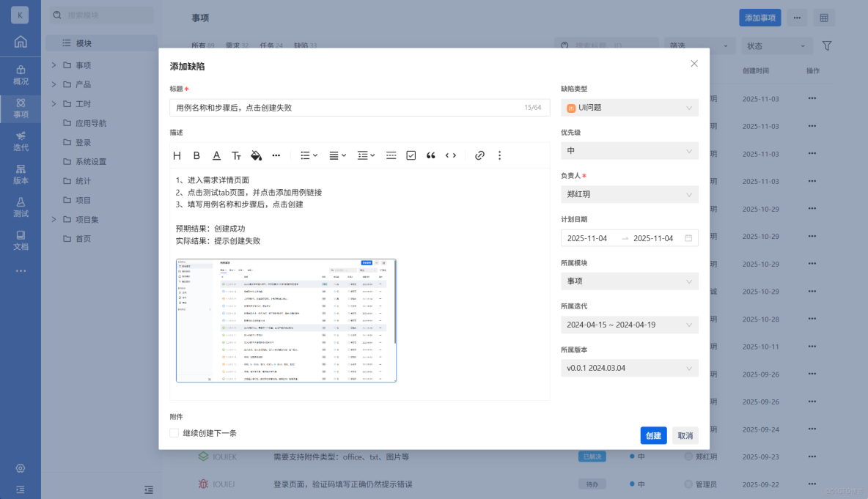
Task: Insert a task checklist via the checkbox icon
Action: coord(411,155)
